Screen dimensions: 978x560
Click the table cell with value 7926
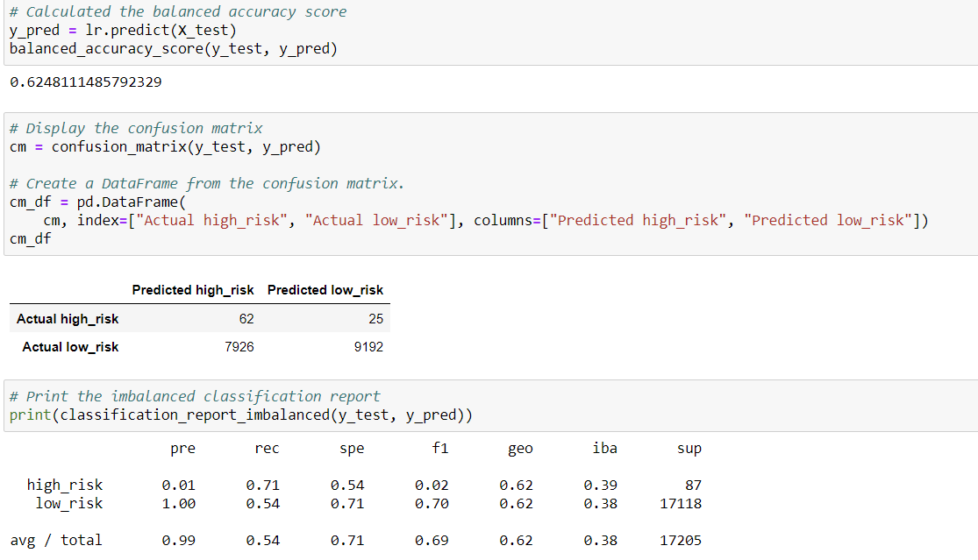tap(239, 347)
